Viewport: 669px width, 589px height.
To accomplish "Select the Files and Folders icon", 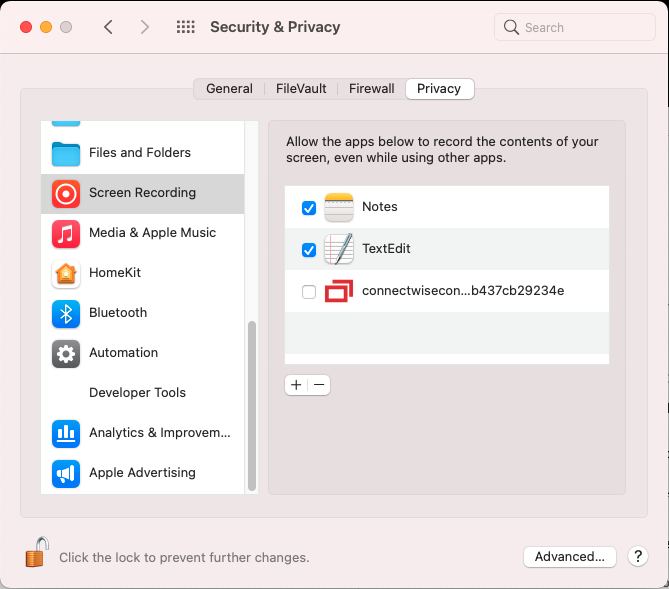I will click(66, 153).
